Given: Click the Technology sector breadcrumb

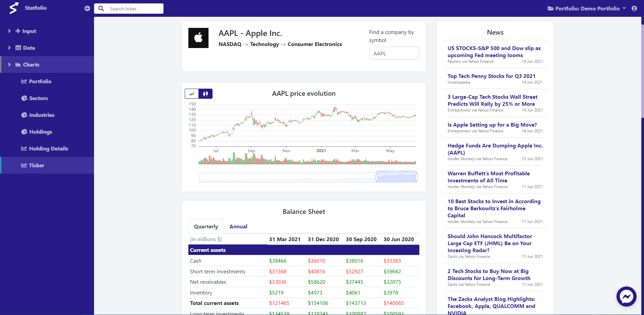Looking at the screenshot, I should click(264, 44).
